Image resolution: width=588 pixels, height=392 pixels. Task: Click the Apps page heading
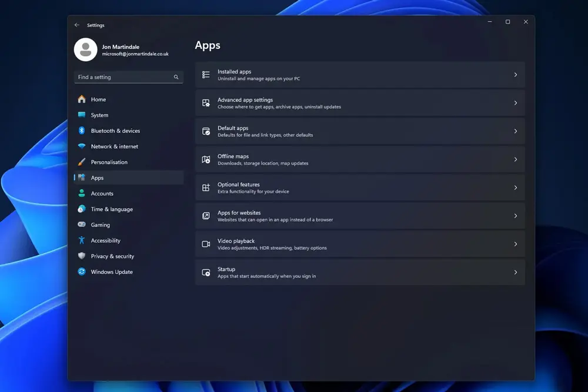pos(208,45)
